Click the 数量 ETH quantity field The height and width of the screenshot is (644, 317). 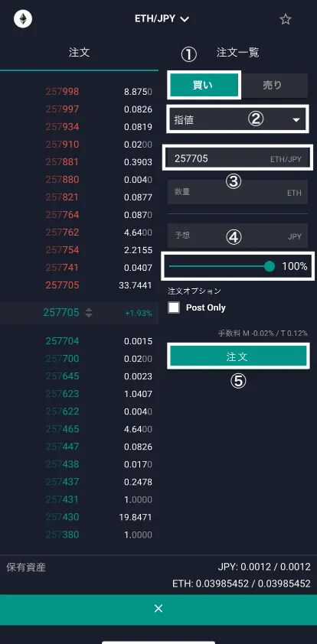click(x=237, y=192)
